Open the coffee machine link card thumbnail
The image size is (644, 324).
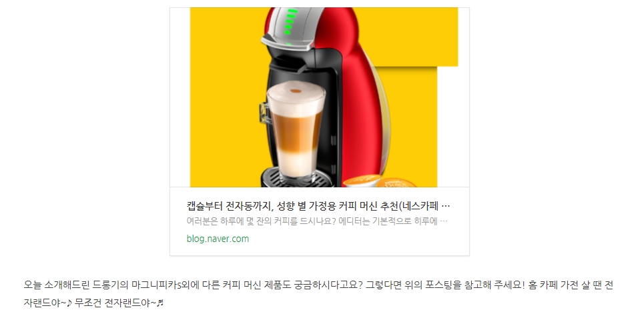coord(320,97)
